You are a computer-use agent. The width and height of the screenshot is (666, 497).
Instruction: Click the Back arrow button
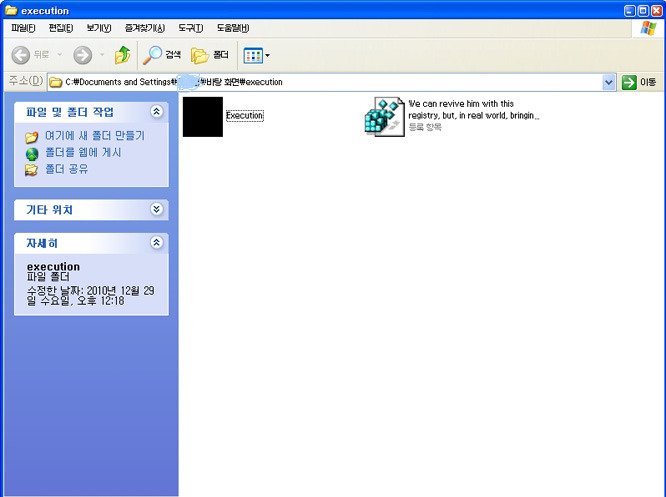(20, 55)
